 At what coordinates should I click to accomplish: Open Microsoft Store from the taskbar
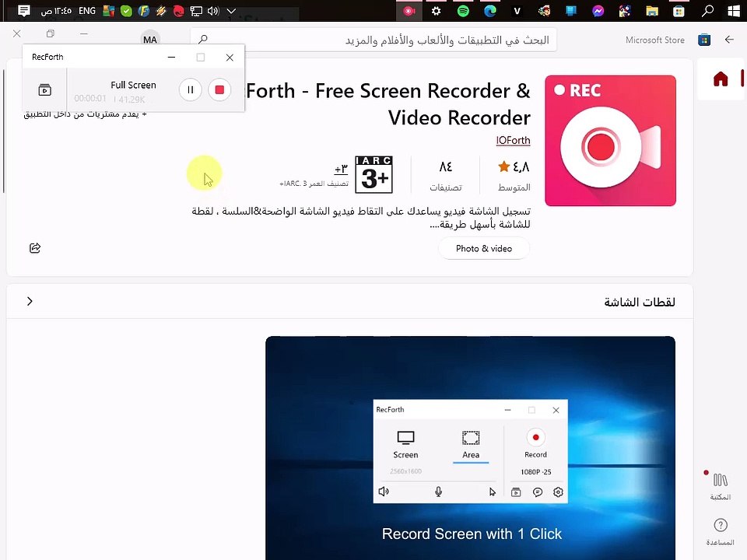click(679, 10)
